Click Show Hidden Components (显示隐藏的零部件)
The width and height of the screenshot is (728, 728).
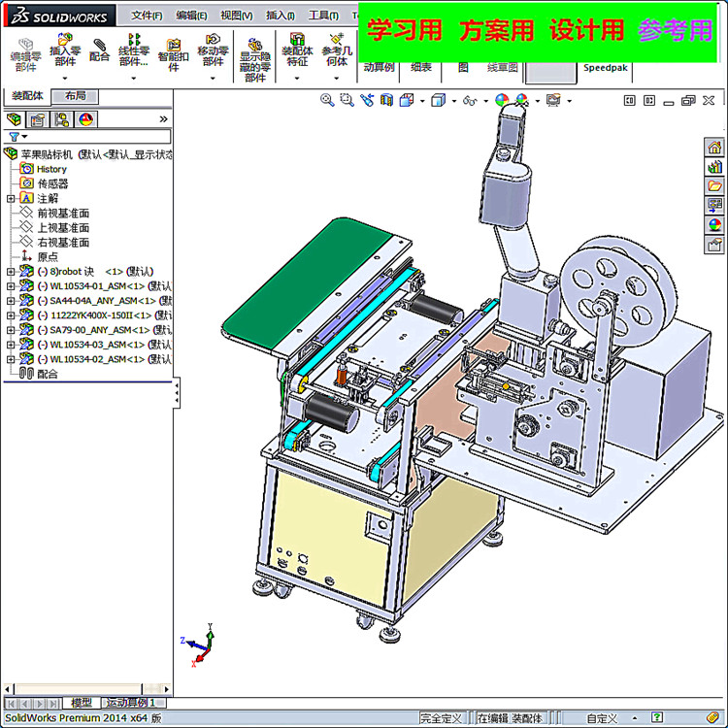point(255,60)
